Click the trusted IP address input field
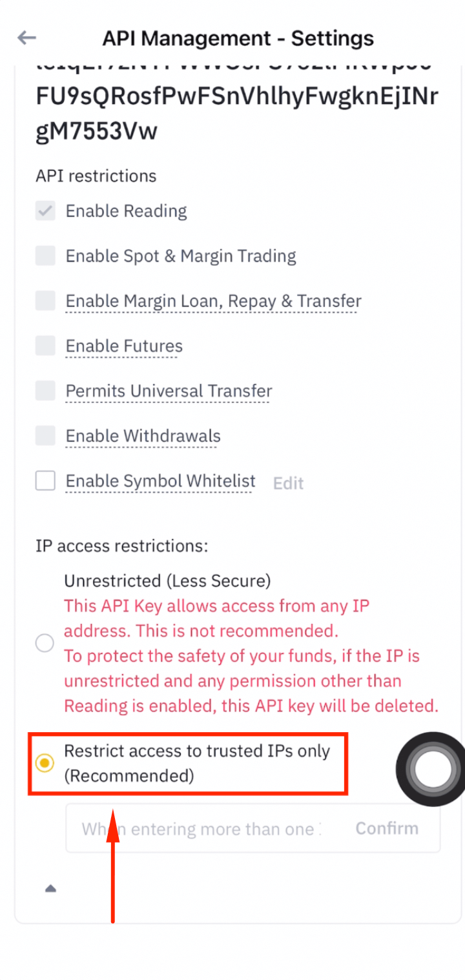The width and height of the screenshot is (465, 980). (194, 828)
